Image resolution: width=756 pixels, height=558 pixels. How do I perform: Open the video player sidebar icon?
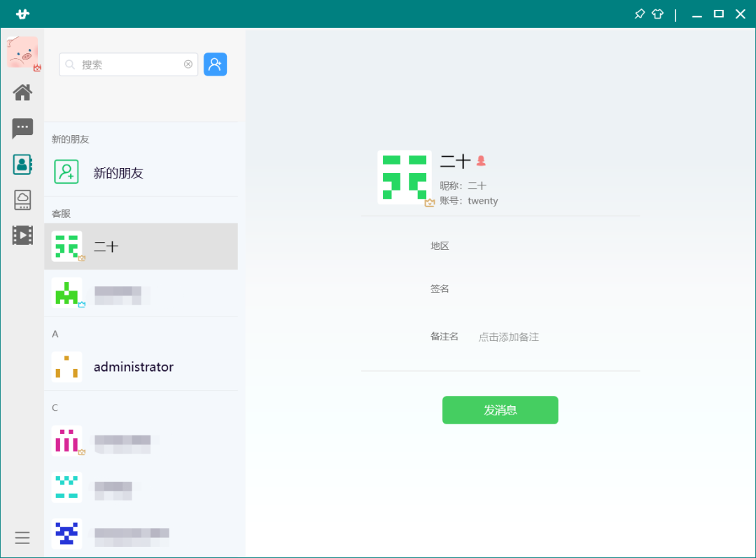click(x=22, y=235)
